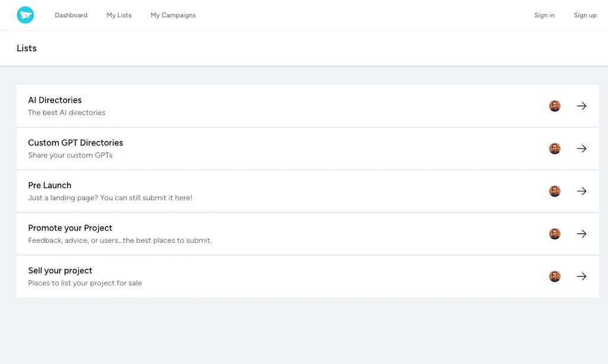
Task: Open Promote your Project via its arrow icon
Action: [x=581, y=233]
